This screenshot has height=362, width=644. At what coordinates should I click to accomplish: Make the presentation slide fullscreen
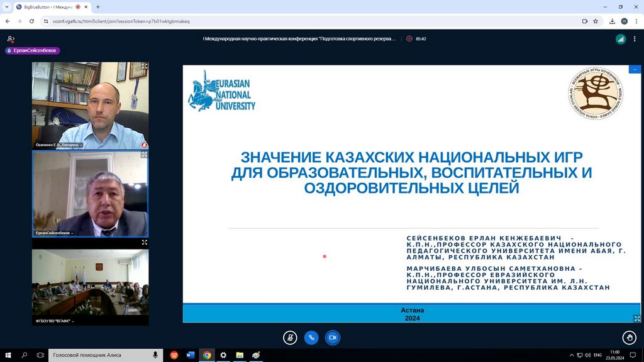coord(636,319)
